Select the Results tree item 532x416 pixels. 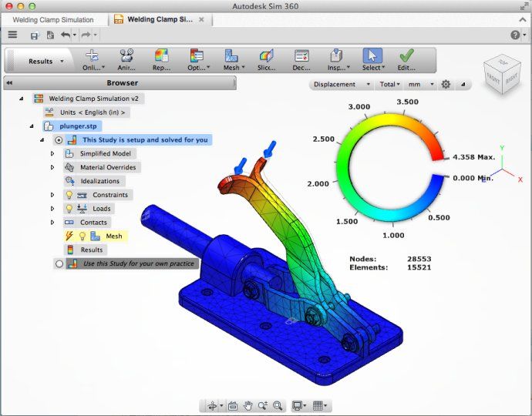point(86,250)
